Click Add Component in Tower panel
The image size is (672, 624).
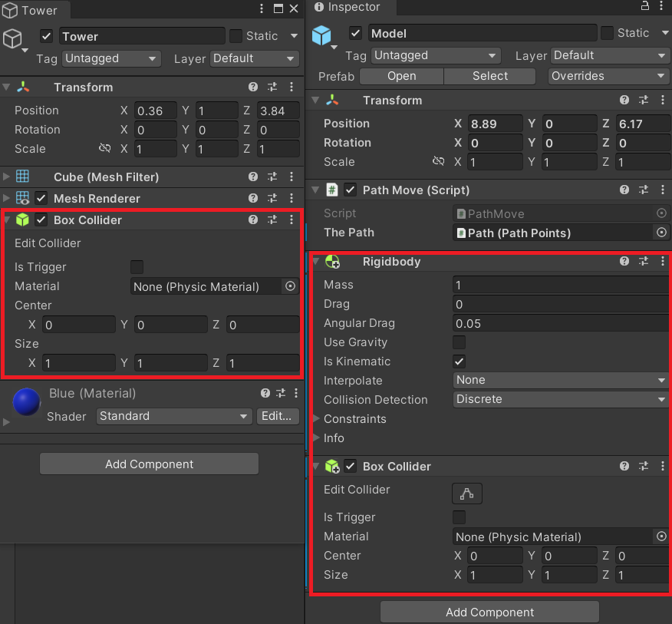[x=149, y=464]
